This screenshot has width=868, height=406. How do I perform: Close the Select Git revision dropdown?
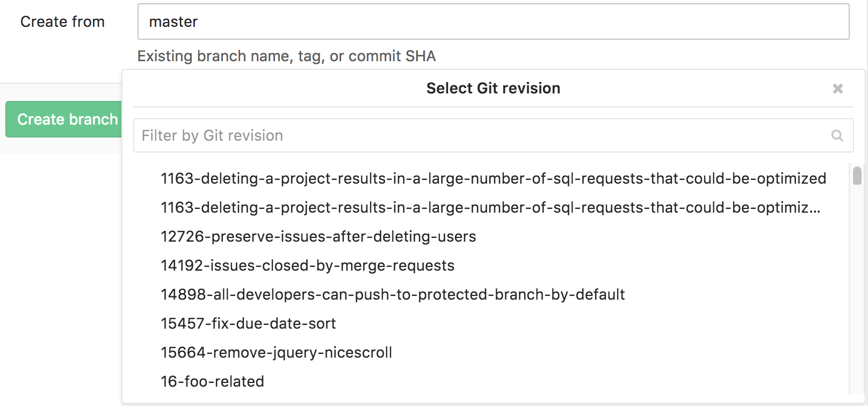point(837,89)
